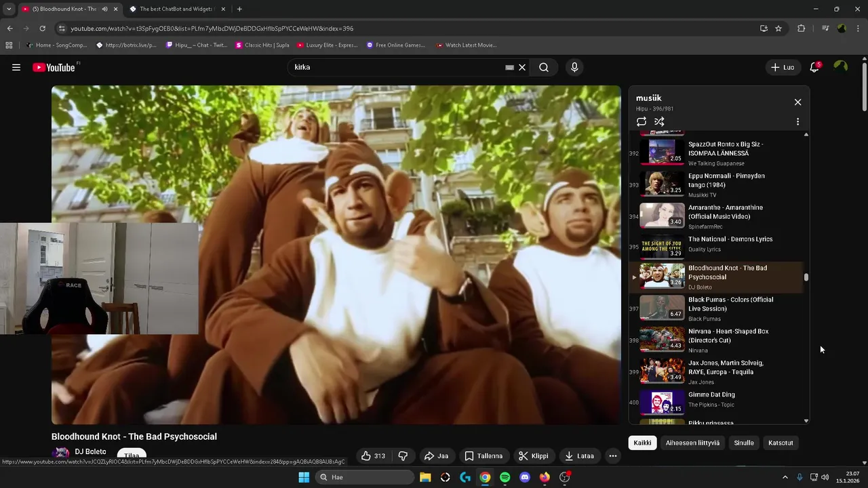Go to the YouTube home logo
This screenshot has width=868, height=488.
[x=54, y=67]
